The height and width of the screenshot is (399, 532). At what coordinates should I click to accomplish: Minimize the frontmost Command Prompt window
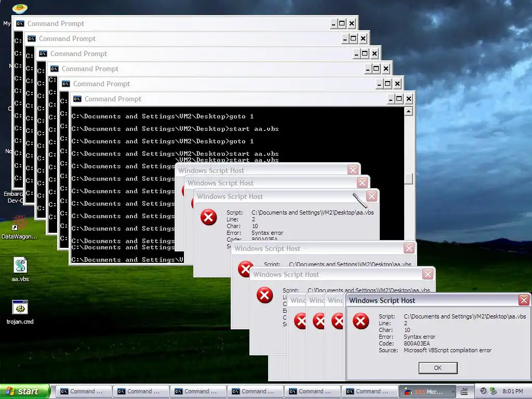pyautogui.click(x=391, y=99)
